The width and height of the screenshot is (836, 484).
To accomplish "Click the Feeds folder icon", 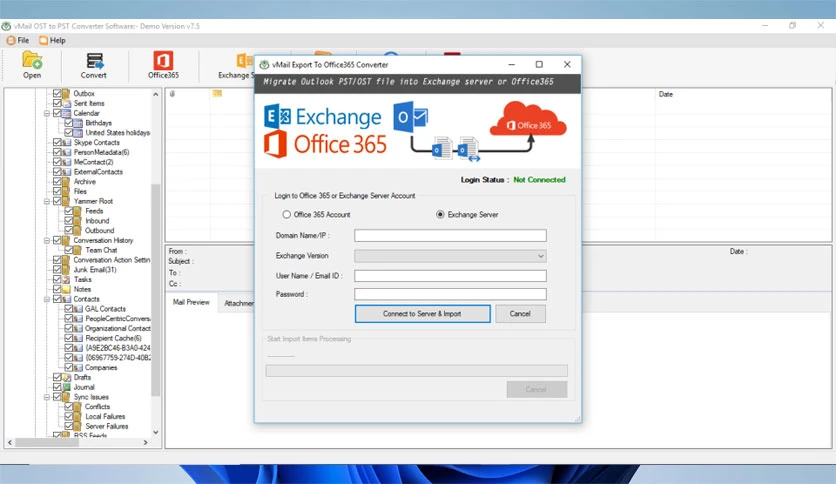I will [78, 211].
